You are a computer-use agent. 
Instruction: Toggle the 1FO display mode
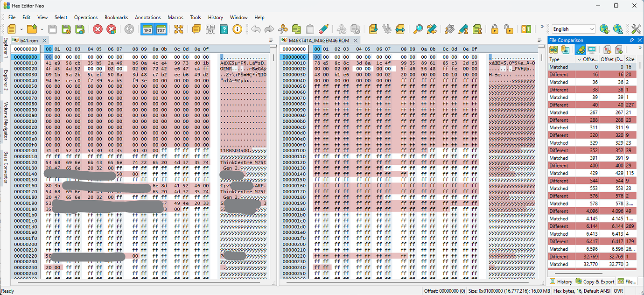(x=147, y=29)
